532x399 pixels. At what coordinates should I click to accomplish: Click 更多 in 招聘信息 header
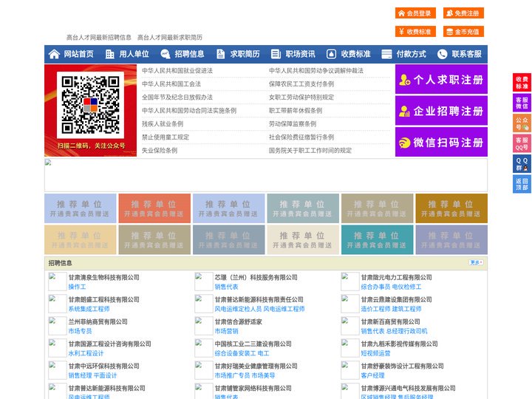click(x=476, y=262)
